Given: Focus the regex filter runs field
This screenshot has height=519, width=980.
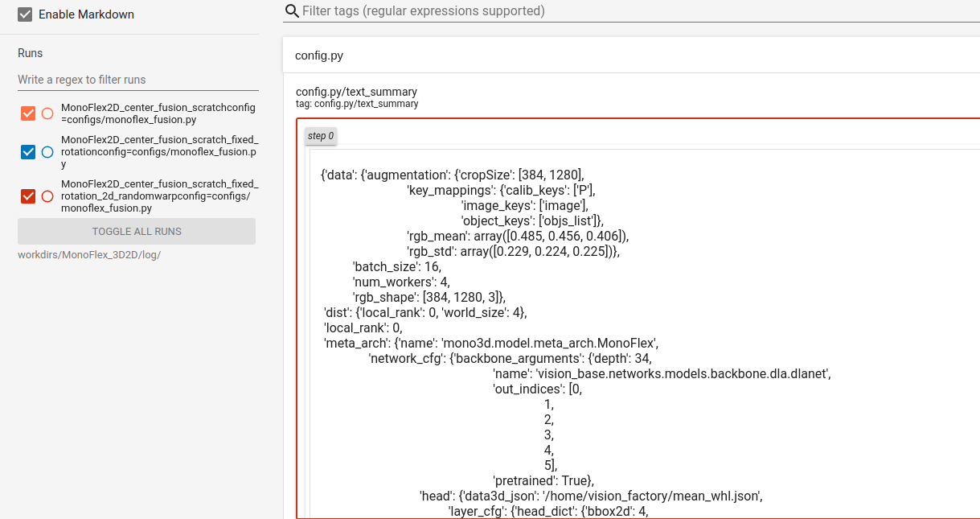Looking at the screenshot, I should pyautogui.click(x=138, y=80).
